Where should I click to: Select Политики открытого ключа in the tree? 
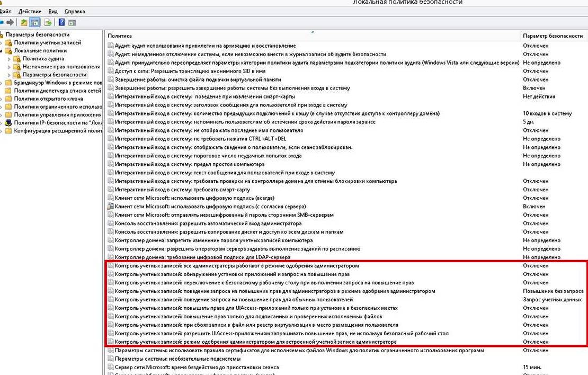coord(48,99)
